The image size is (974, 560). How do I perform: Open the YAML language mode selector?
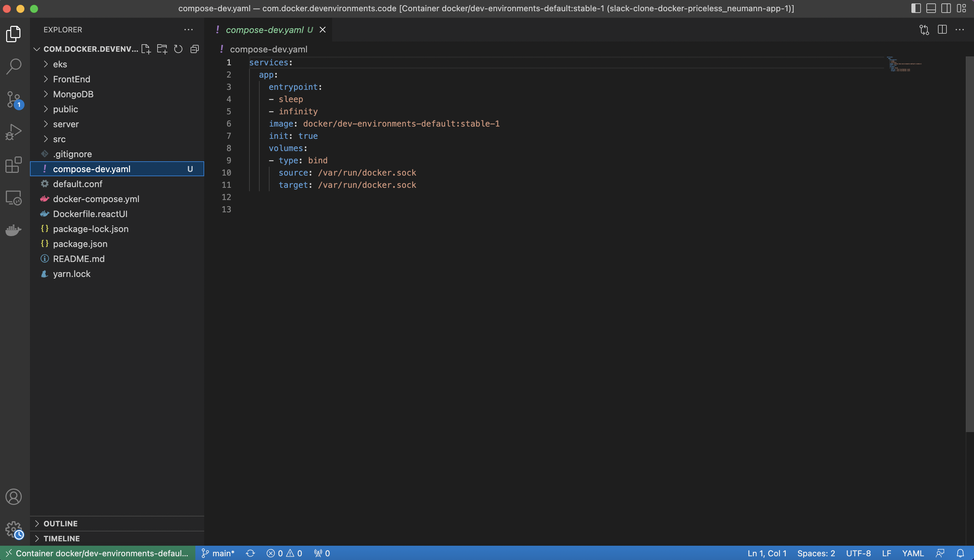pos(913,553)
